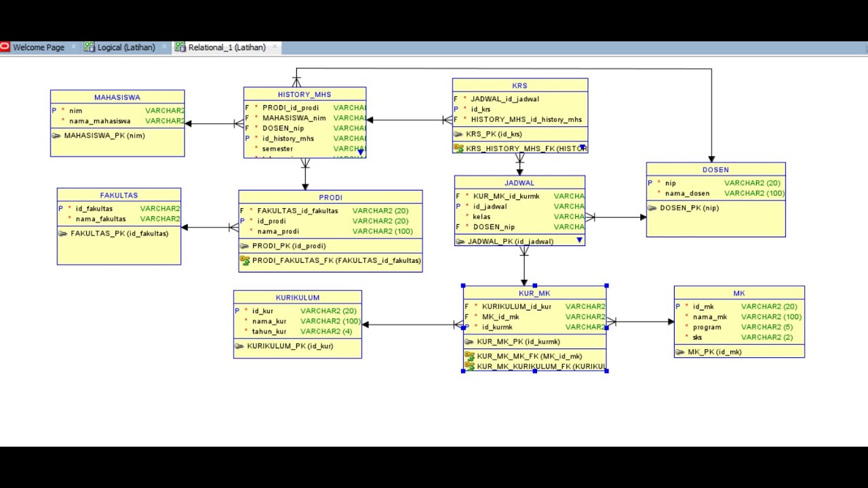Click the nama_dosen column in DOSEN

[x=687, y=194]
